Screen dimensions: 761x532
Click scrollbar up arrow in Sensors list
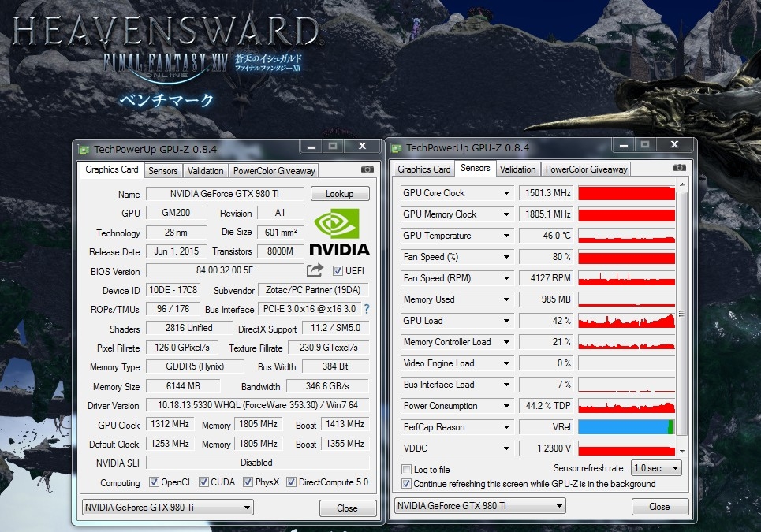click(682, 184)
